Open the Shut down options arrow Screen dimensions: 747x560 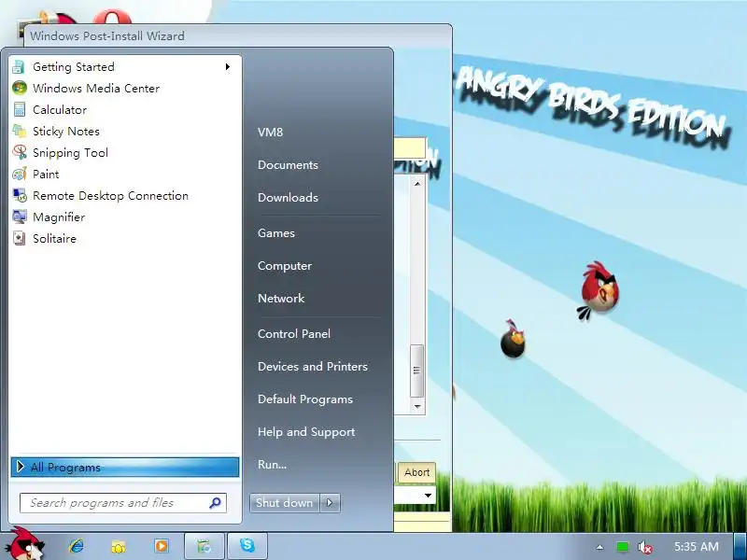coord(331,503)
